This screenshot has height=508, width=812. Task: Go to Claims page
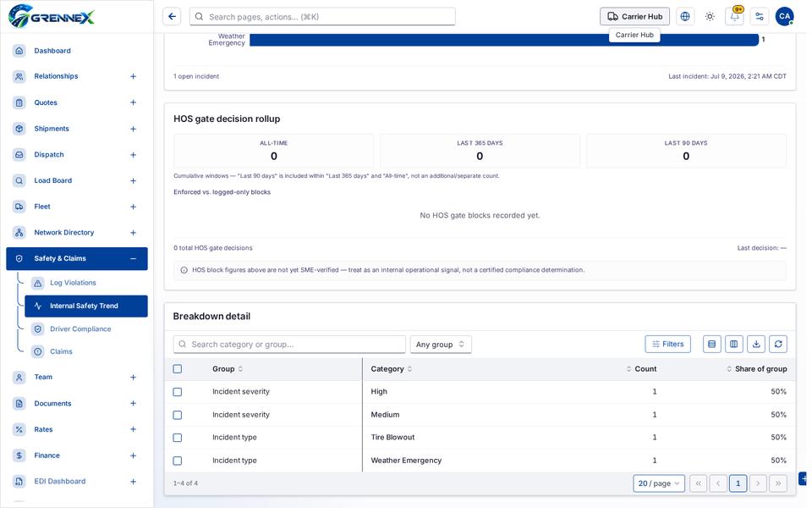[61, 352]
